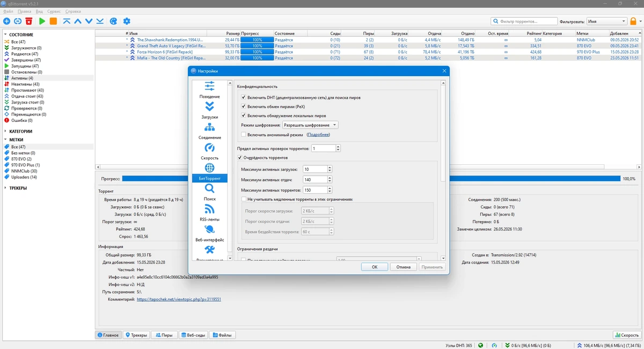Open the Поиск section in settings
The height and width of the screenshot is (349, 644).
tap(210, 192)
